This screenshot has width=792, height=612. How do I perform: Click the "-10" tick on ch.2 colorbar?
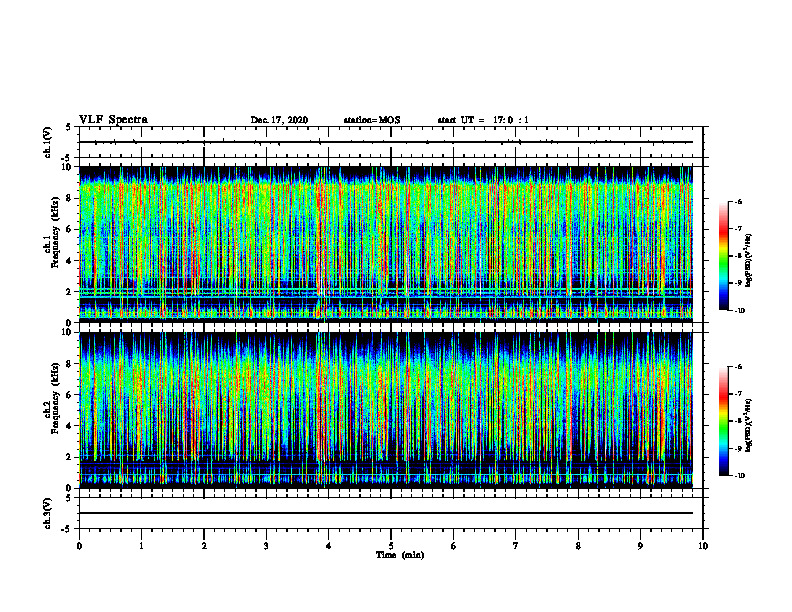739,476
